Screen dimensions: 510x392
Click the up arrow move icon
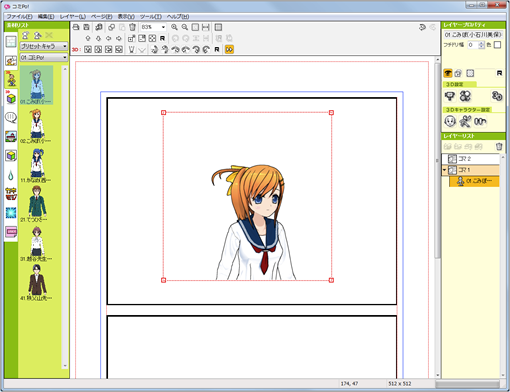coord(88,38)
